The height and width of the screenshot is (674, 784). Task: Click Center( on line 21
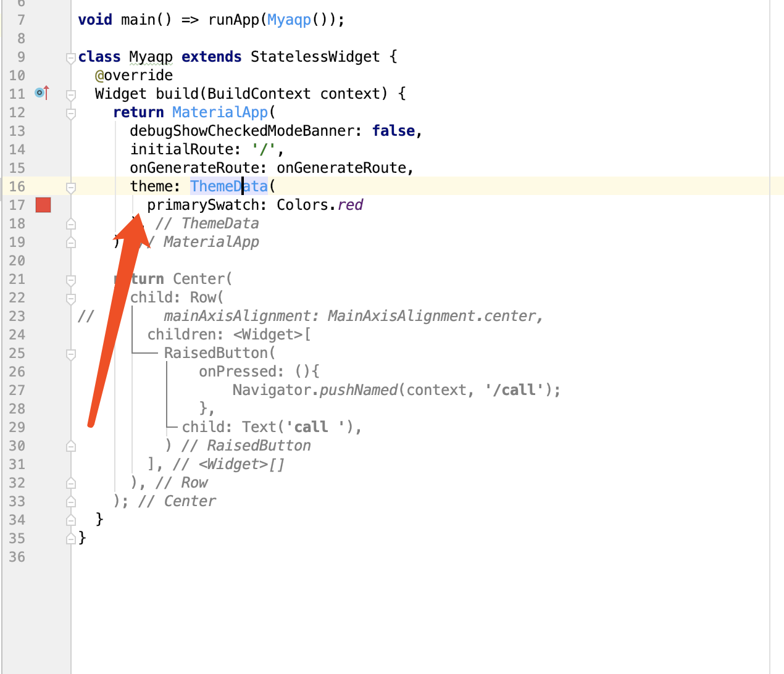tap(202, 279)
